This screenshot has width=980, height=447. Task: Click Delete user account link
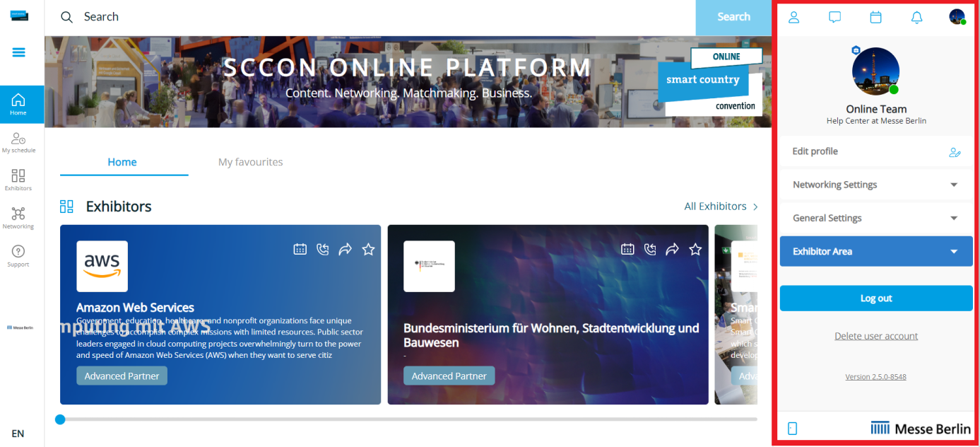coord(876,336)
